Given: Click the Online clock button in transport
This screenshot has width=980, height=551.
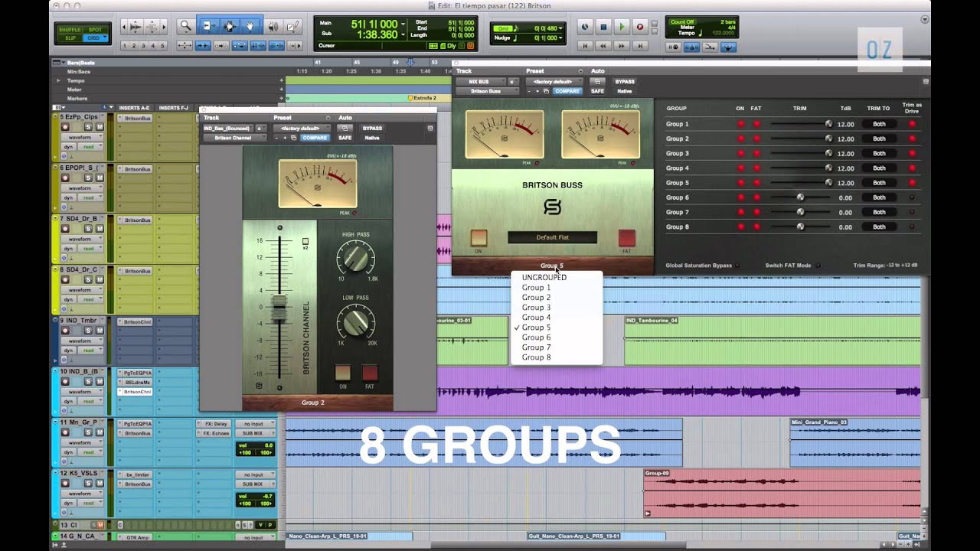Looking at the screenshot, I should pos(585,27).
